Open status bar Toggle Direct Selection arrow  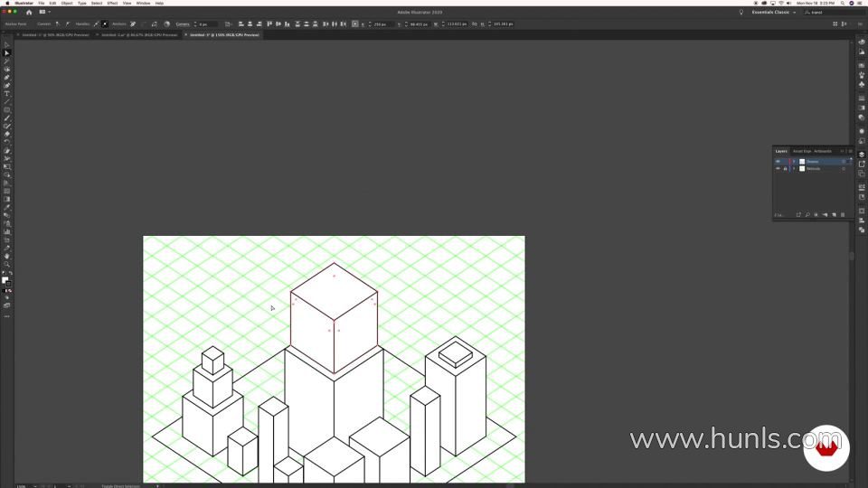(x=157, y=486)
